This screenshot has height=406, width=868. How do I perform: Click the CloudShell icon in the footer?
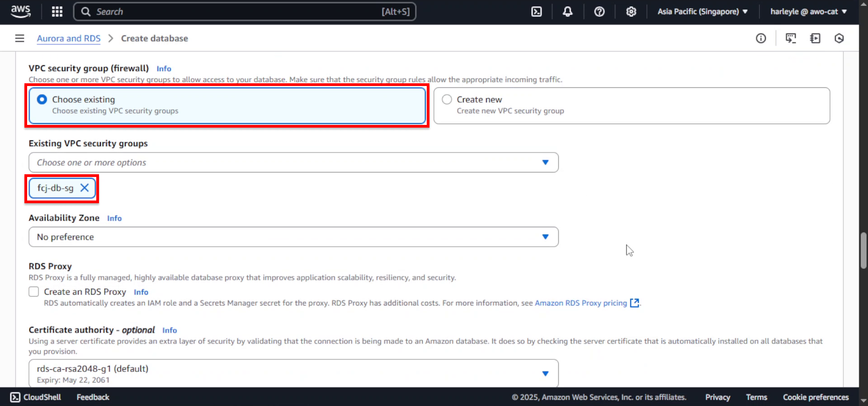coord(15,397)
